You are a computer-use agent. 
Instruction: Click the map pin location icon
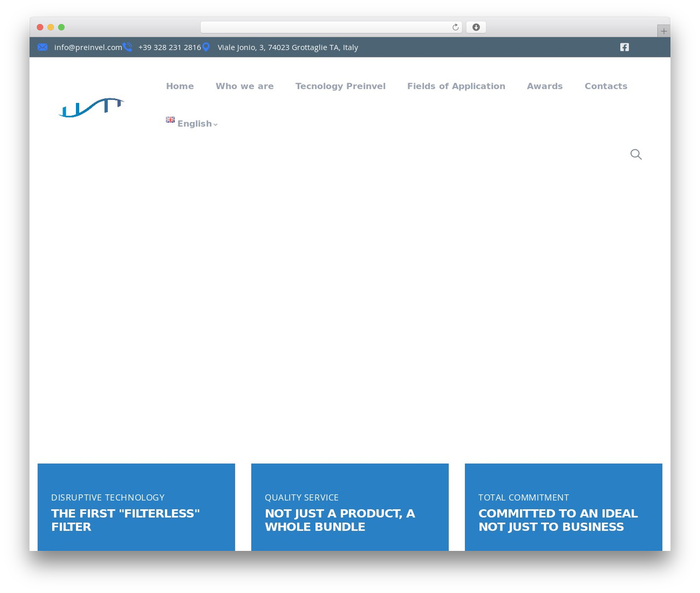tap(206, 47)
